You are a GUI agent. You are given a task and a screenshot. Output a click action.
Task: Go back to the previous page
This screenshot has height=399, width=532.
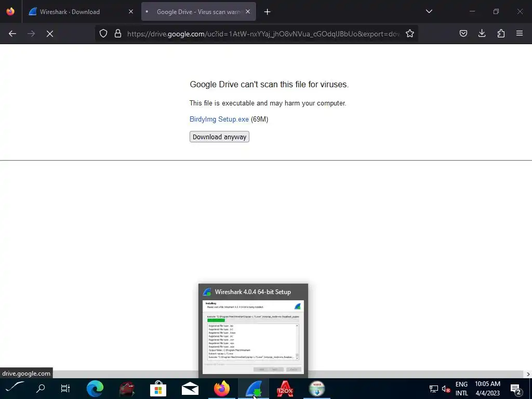(x=12, y=34)
